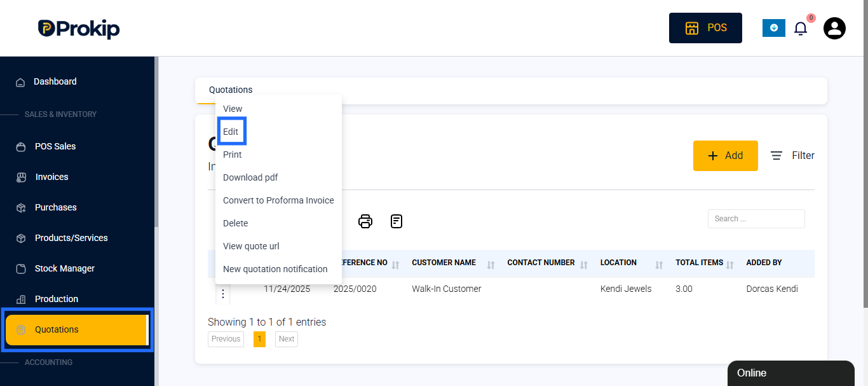Click the POS Sales basket icon
Image resolution: width=868 pixels, height=386 pixels.
(21, 147)
